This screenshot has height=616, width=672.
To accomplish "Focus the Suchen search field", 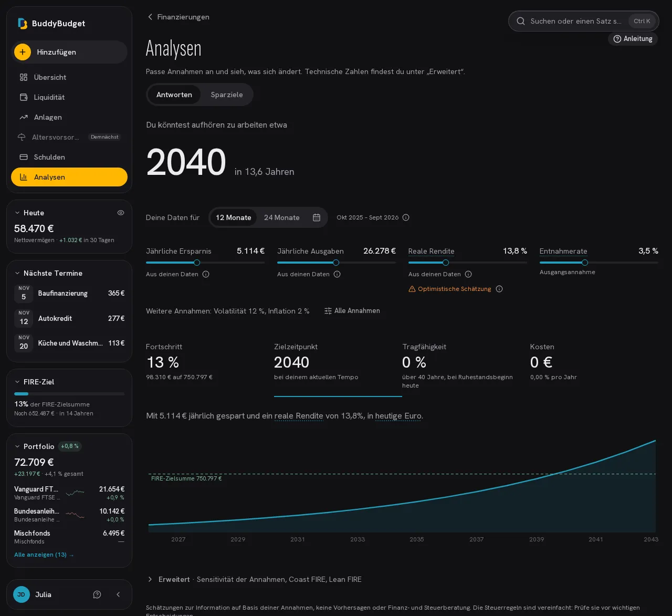I will coord(584,21).
